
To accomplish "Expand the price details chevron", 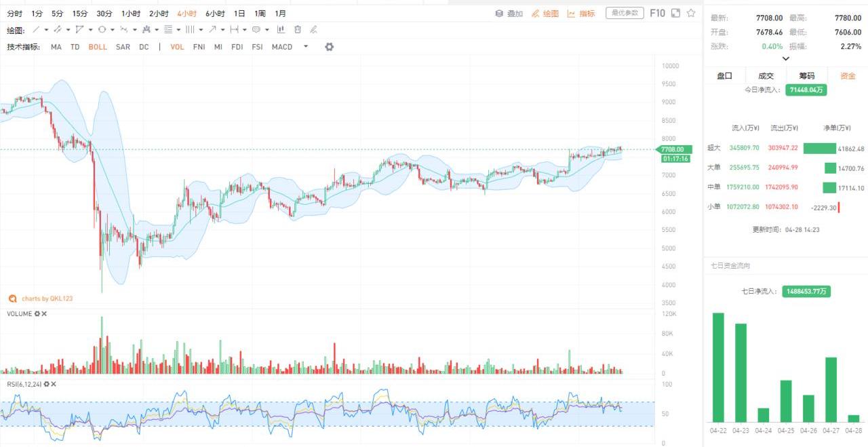I will coord(786,59).
